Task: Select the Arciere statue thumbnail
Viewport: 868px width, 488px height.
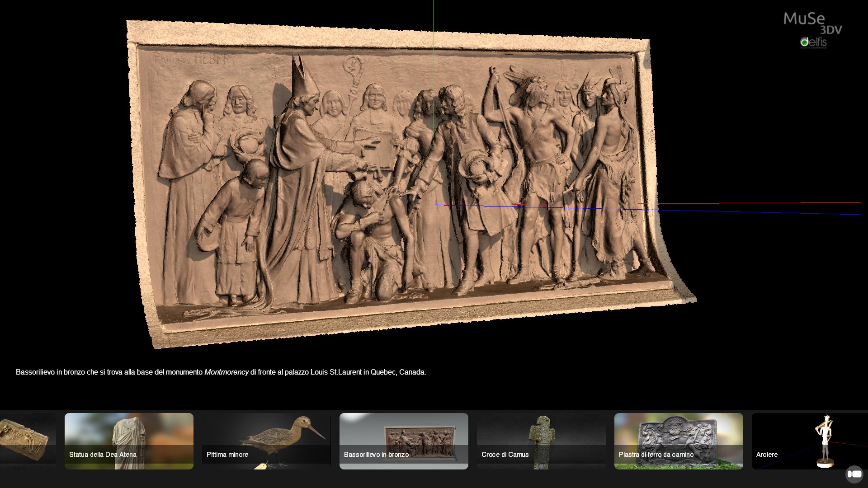Action: tap(810, 441)
